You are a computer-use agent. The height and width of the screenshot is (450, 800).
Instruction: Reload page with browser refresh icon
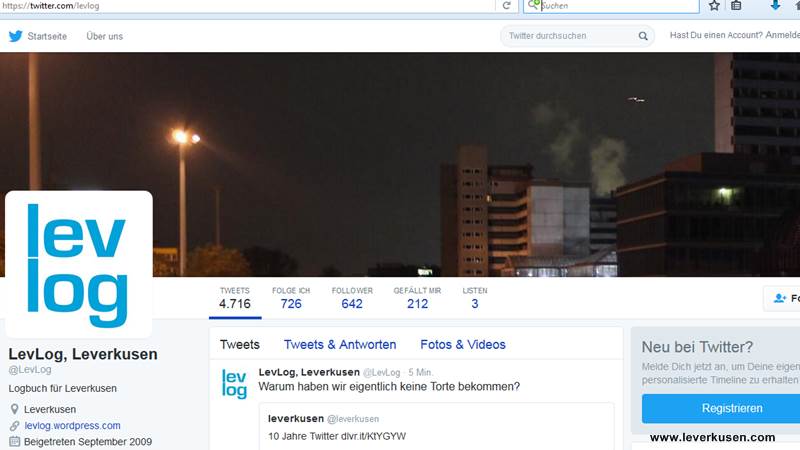507,6
